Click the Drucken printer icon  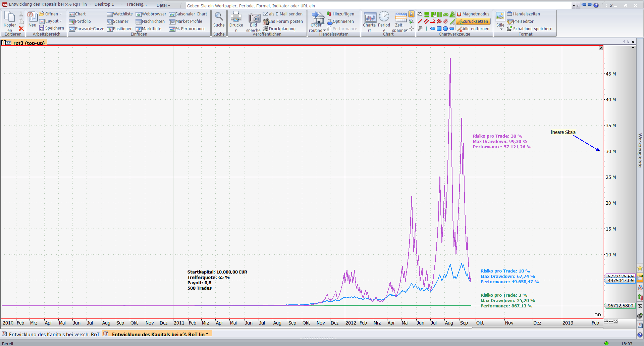point(236,17)
